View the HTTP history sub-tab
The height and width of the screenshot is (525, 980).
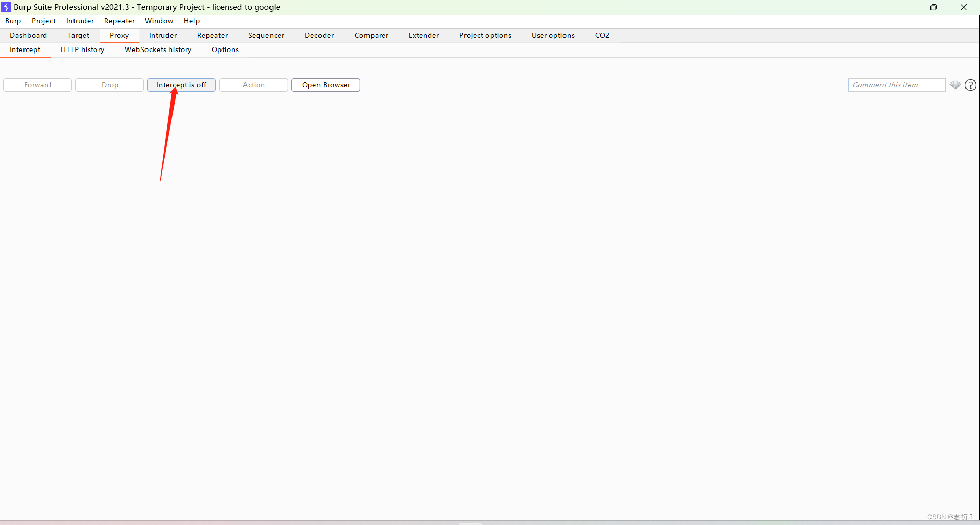[x=83, y=49]
